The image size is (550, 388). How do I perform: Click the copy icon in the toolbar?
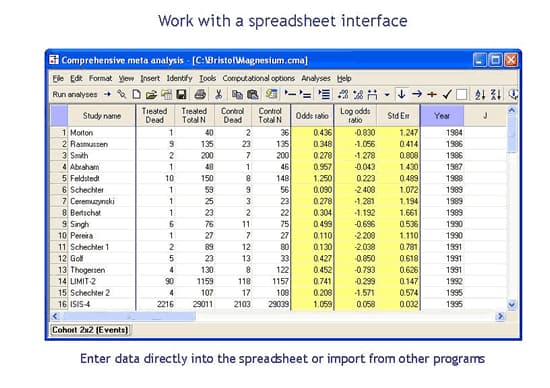(x=237, y=94)
